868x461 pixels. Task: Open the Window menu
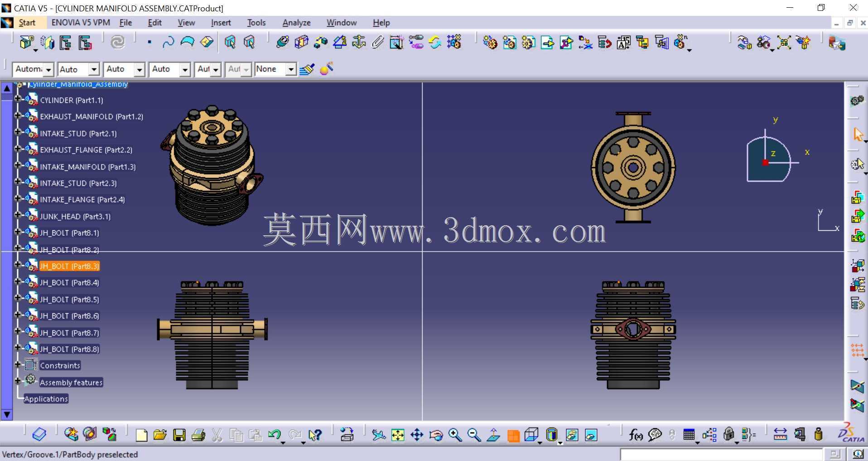(342, 23)
